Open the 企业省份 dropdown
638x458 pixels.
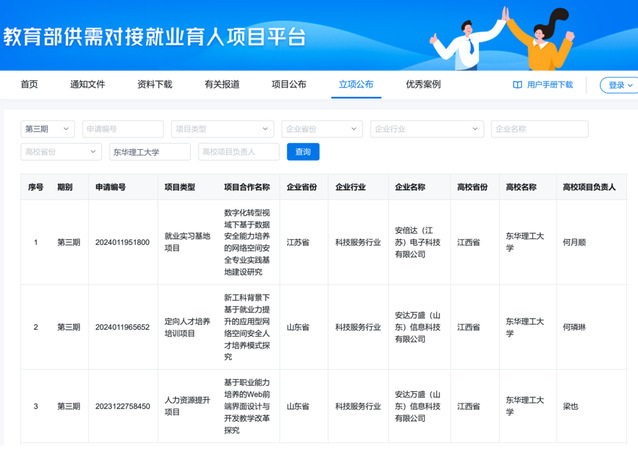[x=323, y=129]
